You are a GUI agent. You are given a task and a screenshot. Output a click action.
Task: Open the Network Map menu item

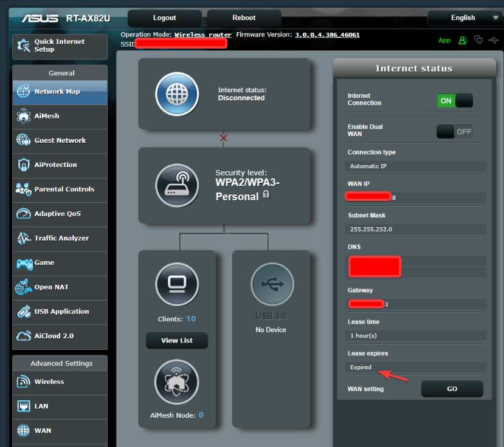(60, 92)
